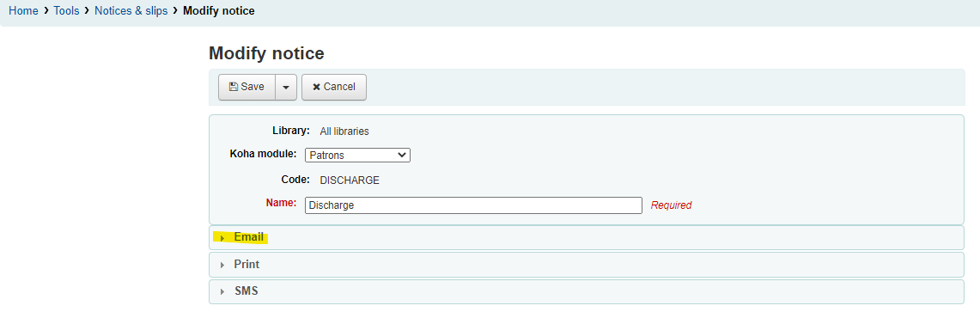Click the All libraries text

344,131
